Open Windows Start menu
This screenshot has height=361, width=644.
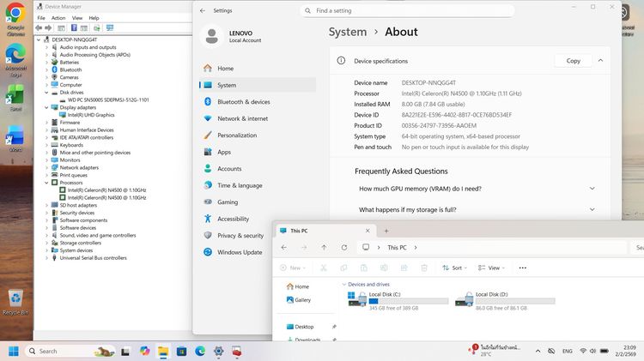[x=14, y=352]
